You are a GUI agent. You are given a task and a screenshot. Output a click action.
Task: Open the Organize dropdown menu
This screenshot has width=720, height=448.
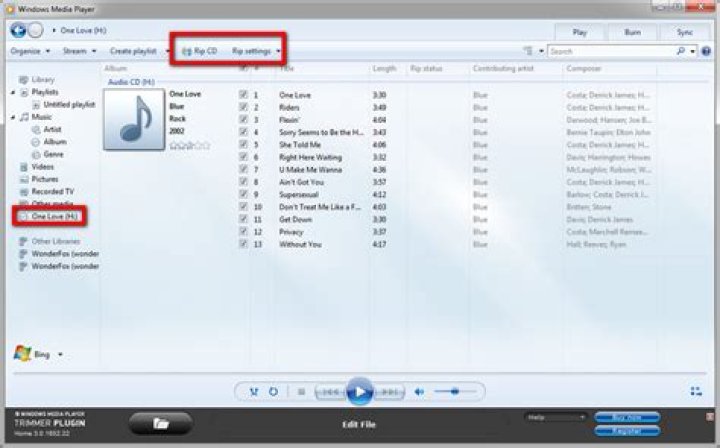coord(30,51)
